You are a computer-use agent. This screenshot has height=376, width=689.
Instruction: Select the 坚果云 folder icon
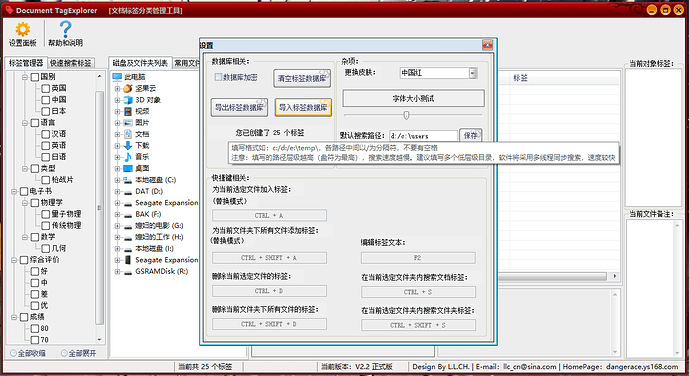point(127,88)
